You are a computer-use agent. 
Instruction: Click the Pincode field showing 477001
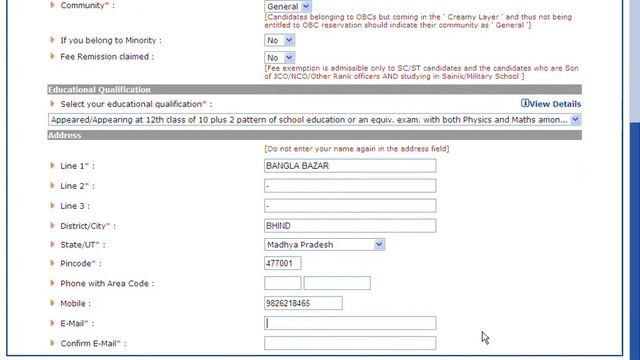[282, 263]
